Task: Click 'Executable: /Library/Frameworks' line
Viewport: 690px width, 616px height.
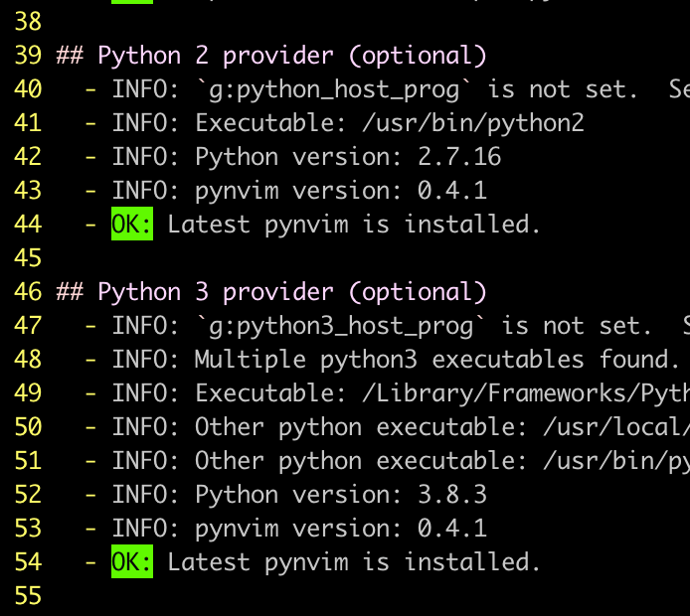Action: pyautogui.click(x=387, y=393)
